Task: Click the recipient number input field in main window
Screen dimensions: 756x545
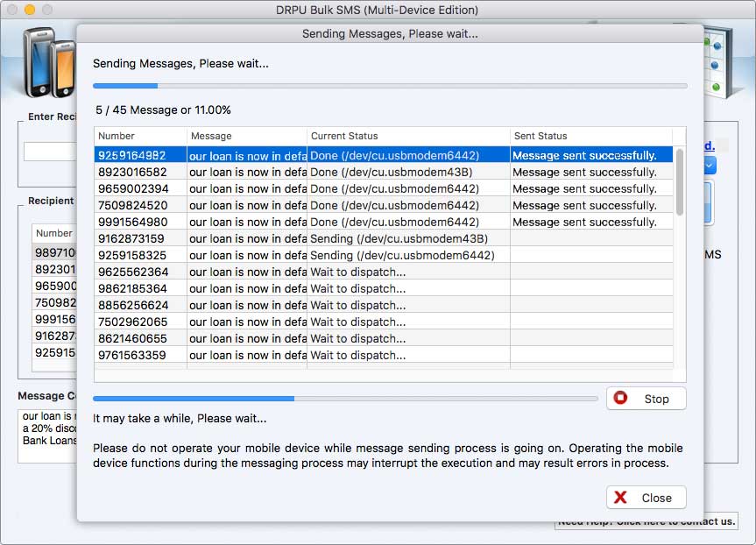Action: tap(50, 152)
